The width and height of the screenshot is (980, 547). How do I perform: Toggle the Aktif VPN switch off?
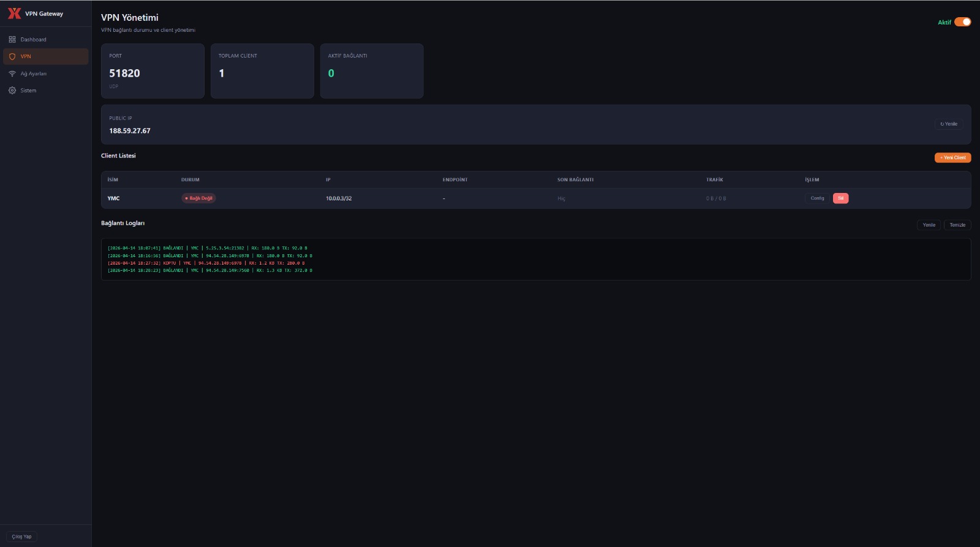pyautogui.click(x=963, y=22)
